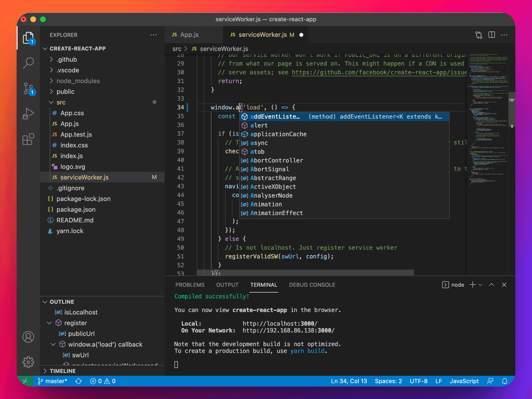The height and width of the screenshot is (399, 532).
Task: Click the src breadcrumb segment
Action: tap(177, 49)
